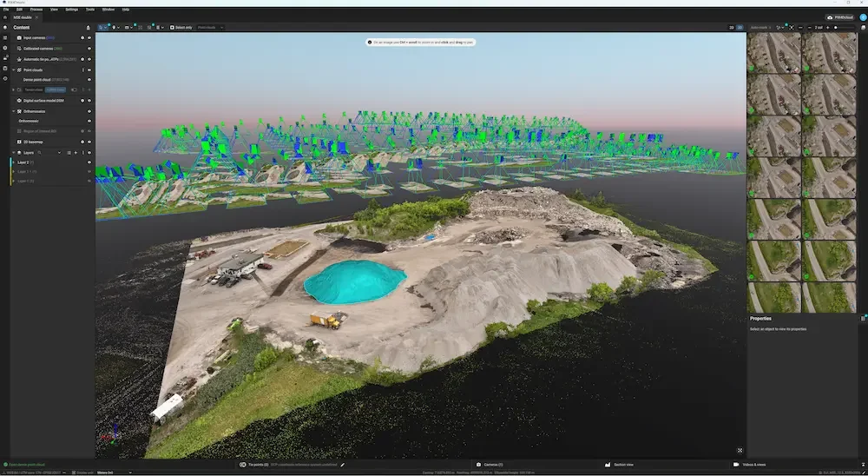Toggle visibility of Orthomosaics group
The image size is (868, 476).
pyautogui.click(x=89, y=111)
